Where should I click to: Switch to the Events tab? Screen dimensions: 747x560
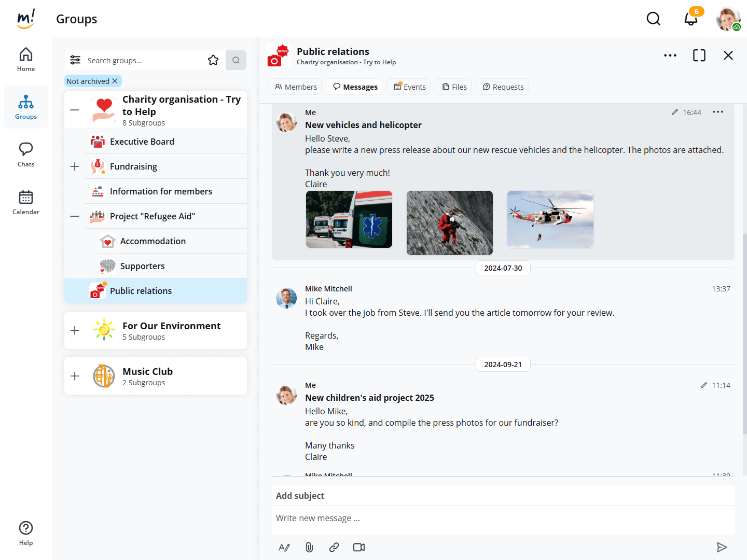tap(410, 87)
